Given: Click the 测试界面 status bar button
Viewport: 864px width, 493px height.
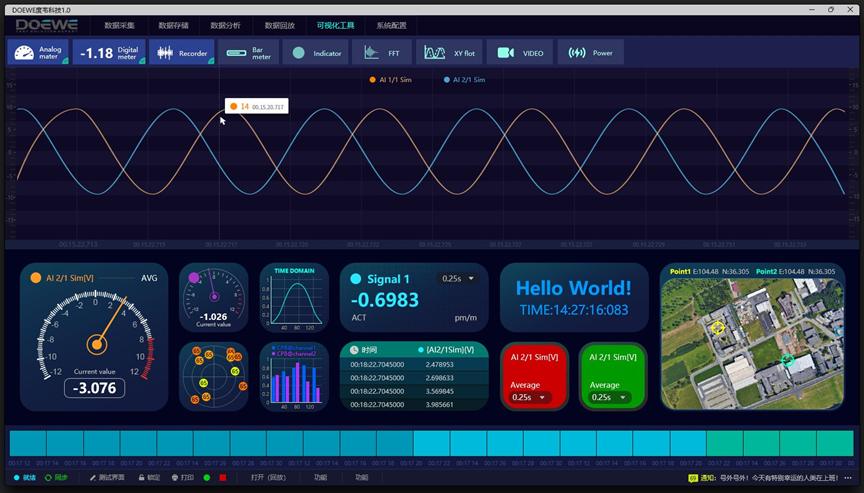Looking at the screenshot, I should 107,478.
